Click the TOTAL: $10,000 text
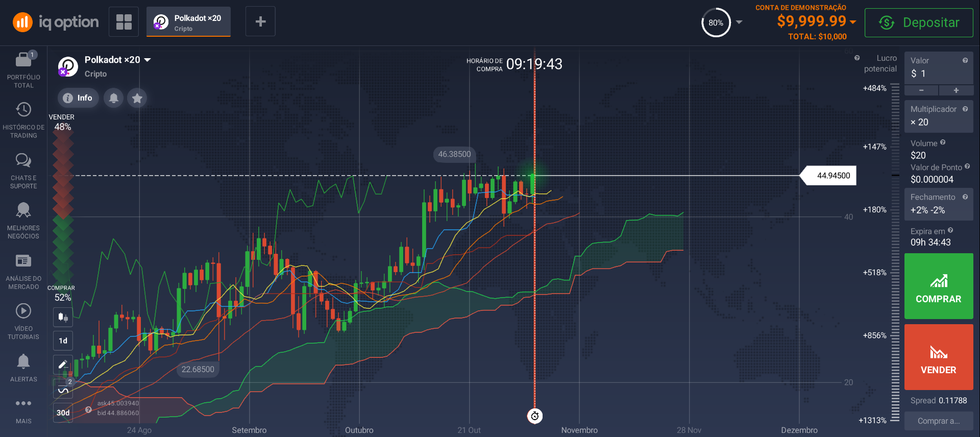This screenshot has width=980, height=437. (817, 37)
